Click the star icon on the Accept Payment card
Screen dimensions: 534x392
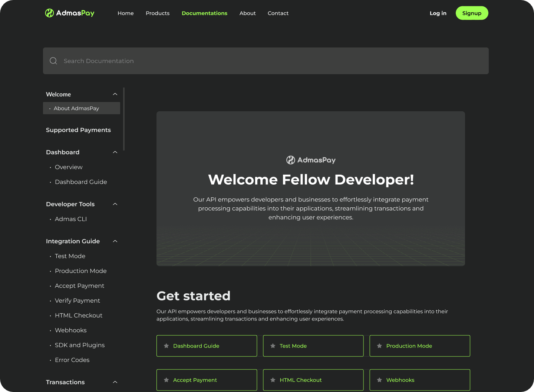(x=166, y=380)
